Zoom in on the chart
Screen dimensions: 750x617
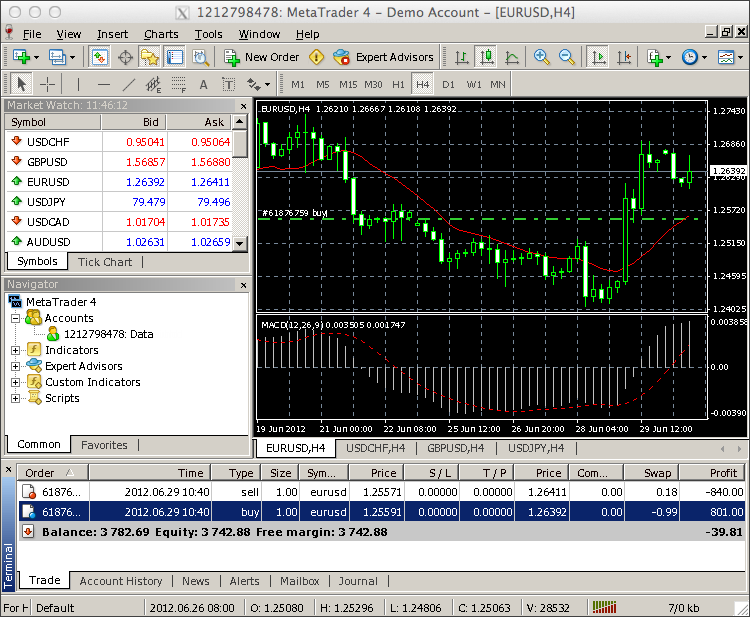[x=541, y=57]
